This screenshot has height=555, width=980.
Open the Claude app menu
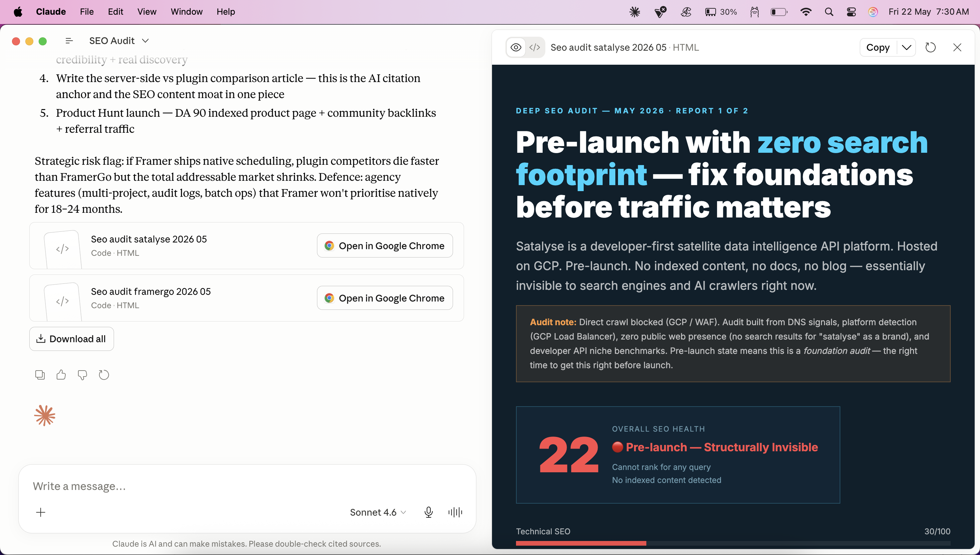point(51,12)
